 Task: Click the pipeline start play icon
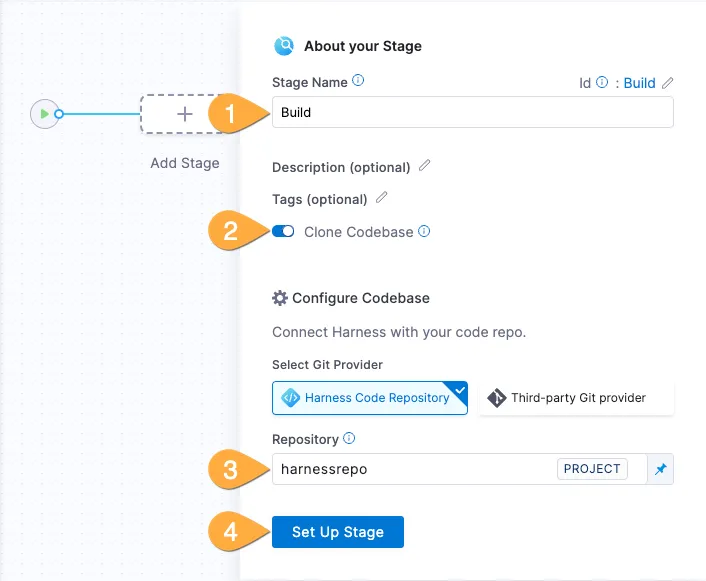coord(44,114)
